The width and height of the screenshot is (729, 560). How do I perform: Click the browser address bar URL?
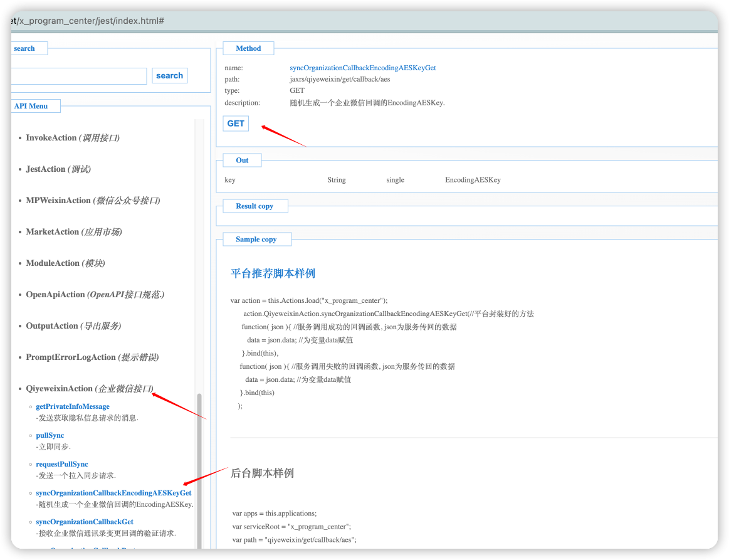tap(88, 21)
